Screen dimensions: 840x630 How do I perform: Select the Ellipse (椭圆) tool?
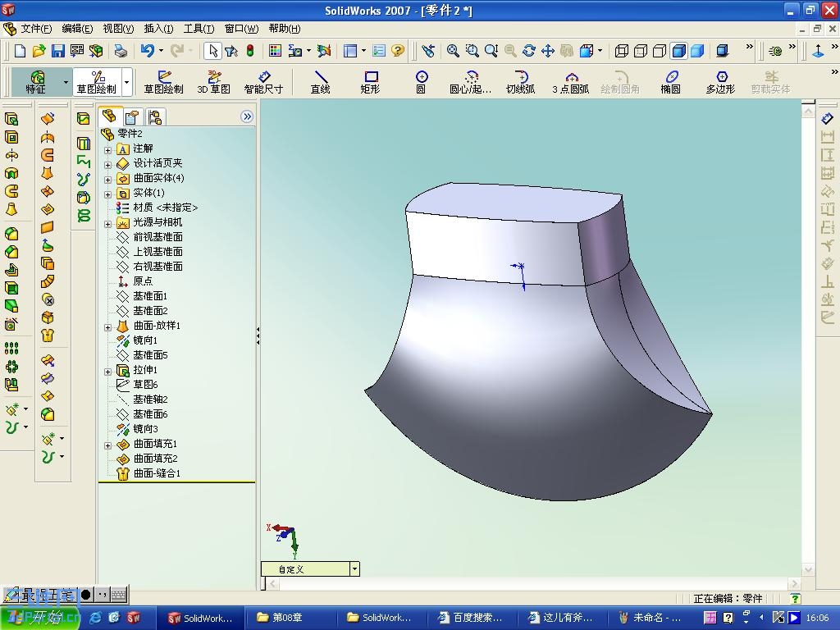[671, 82]
